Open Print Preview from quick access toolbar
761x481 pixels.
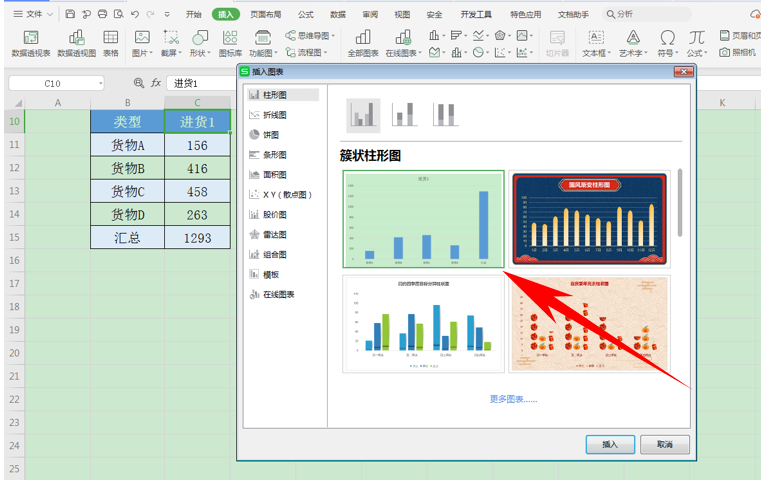coord(118,14)
